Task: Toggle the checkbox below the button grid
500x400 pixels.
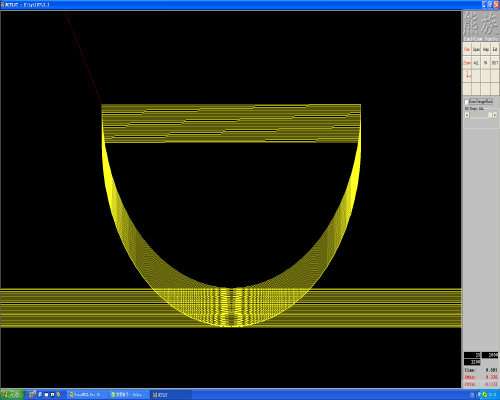Action: 467,101
